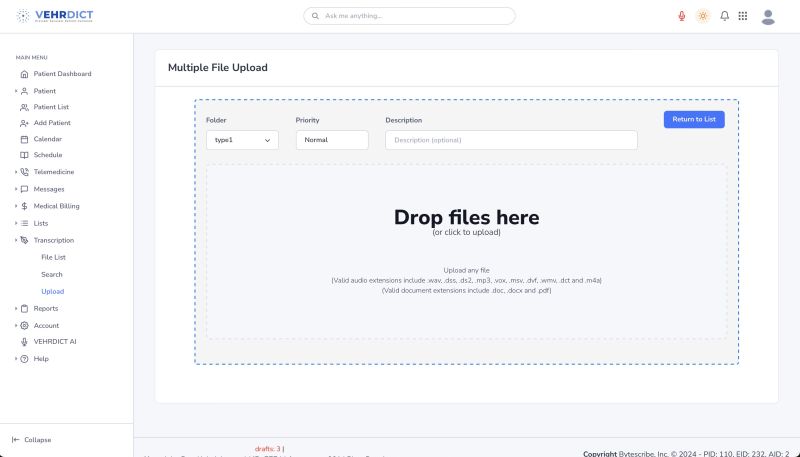Expand the Reports menu arrow
The image size is (800, 457).
tap(16, 309)
